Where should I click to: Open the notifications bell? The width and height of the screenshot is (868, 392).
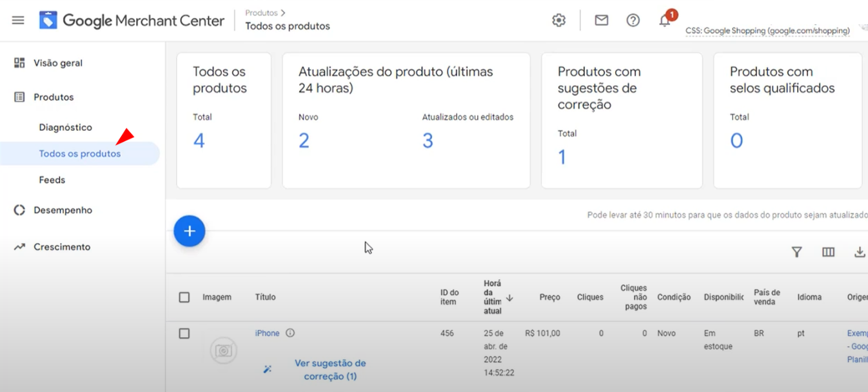[664, 21]
